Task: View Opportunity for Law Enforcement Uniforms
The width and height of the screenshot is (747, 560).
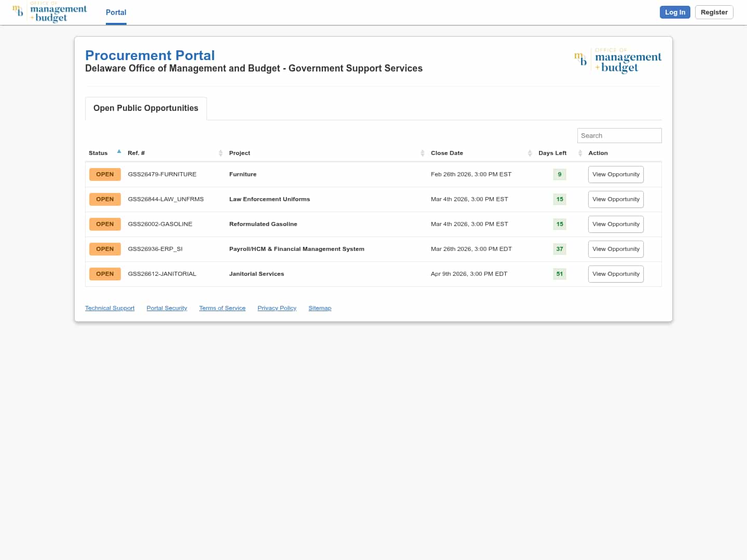Action: [616, 199]
